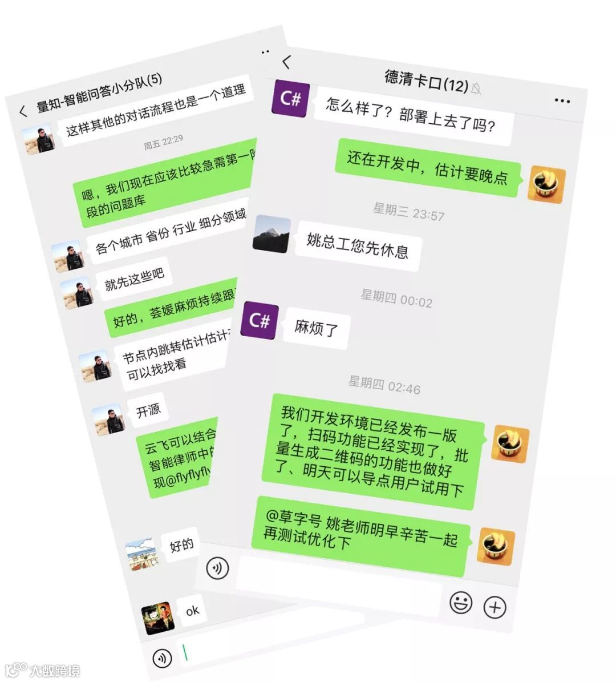616x682 pixels.
Task: Tap voice input icon in 德清卡口 chat
Action: click(217, 568)
